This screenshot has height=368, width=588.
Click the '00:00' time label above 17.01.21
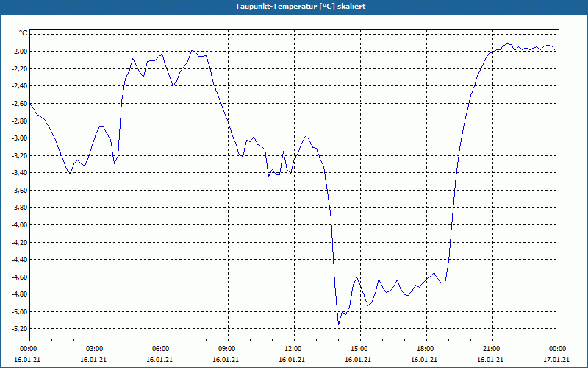pos(559,349)
